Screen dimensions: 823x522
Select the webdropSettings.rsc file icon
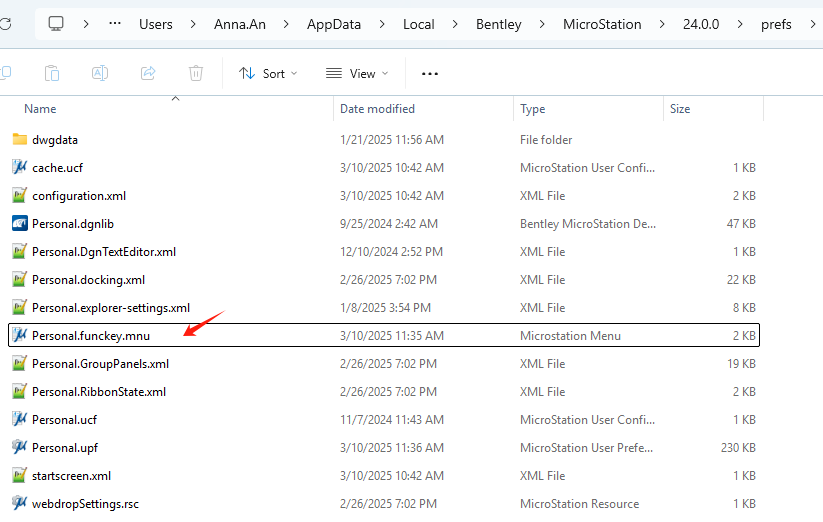coord(19,504)
